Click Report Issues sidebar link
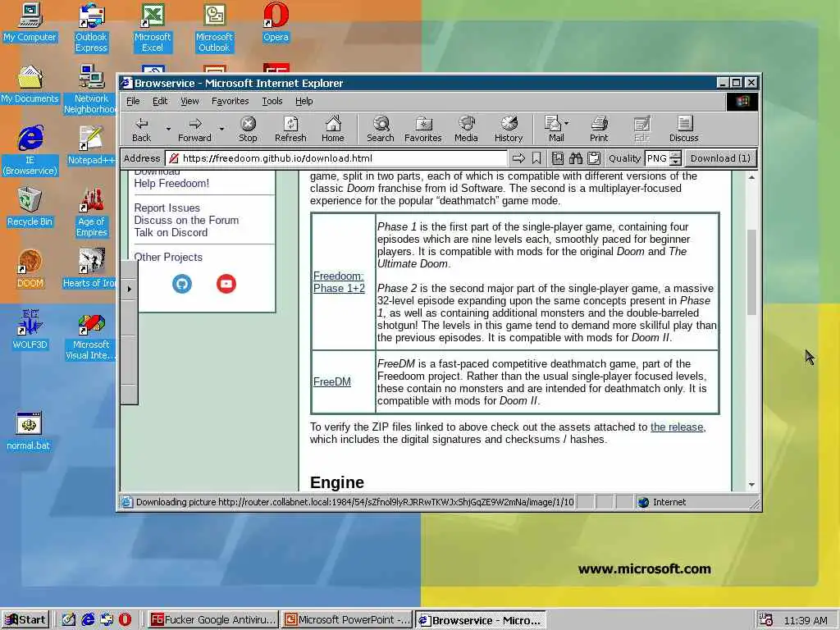Screen dimensions: 840x630 [167, 208]
